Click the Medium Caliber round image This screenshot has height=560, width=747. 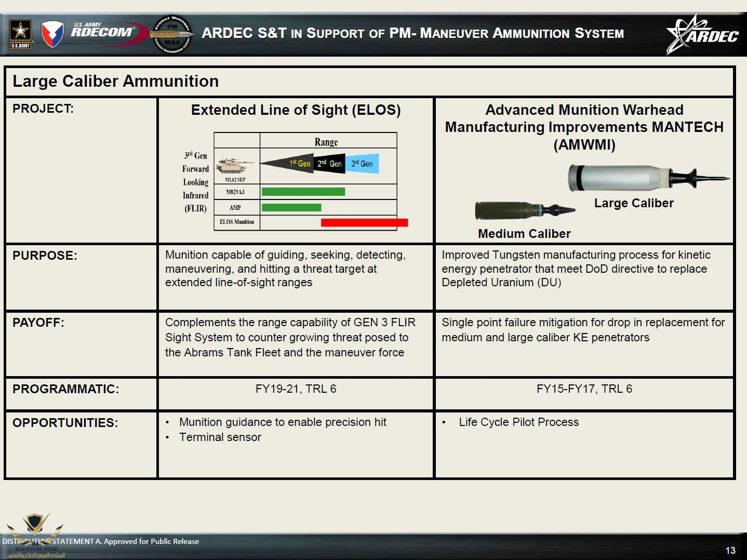pyautogui.click(x=525, y=210)
